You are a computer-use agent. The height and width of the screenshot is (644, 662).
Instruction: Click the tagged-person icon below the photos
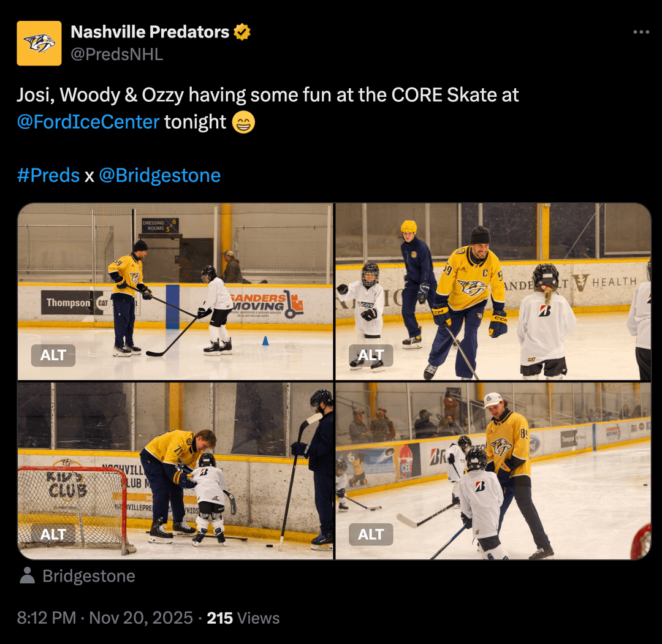(x=27, y=576)
